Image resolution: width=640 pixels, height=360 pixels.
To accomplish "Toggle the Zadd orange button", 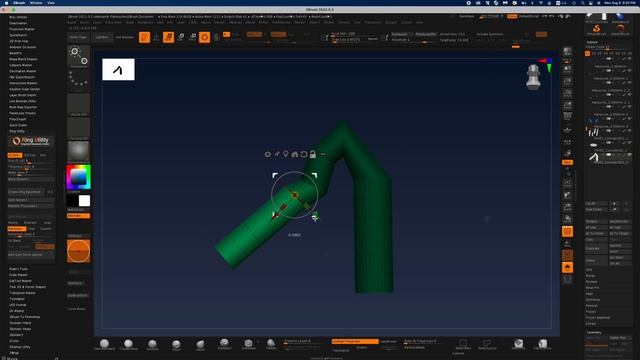I will point(278,34).
